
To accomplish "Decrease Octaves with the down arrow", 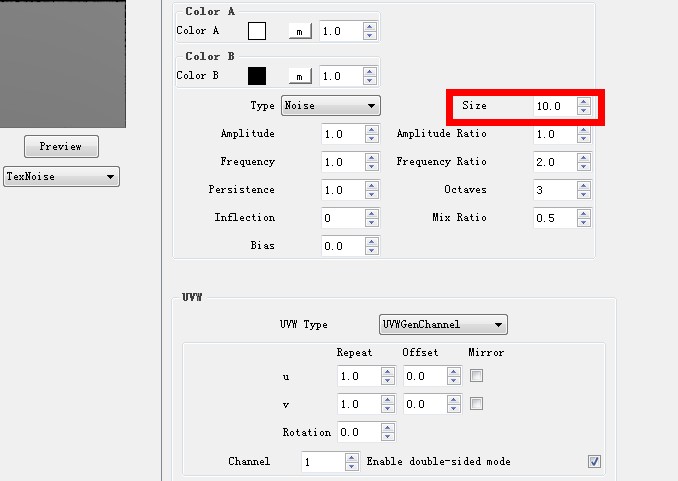I will [x=584, y=195].
